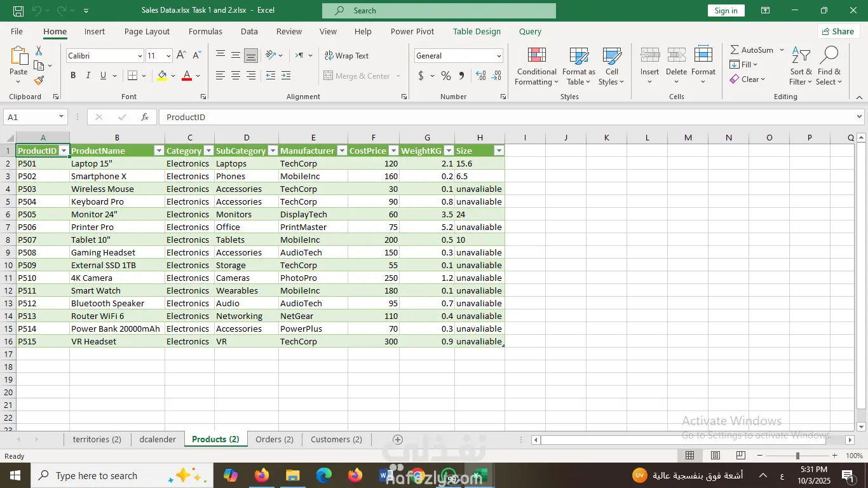
Task: Open Conditional Formatting
Action: 536,66
